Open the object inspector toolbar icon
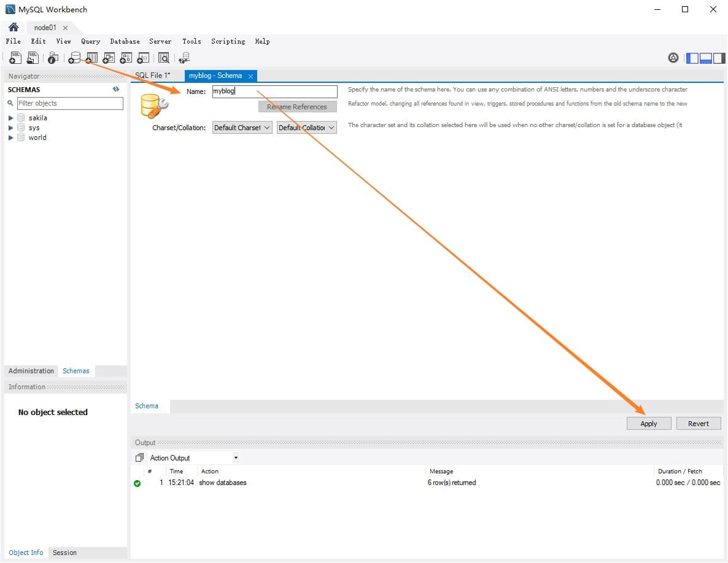 coord(53,58)
